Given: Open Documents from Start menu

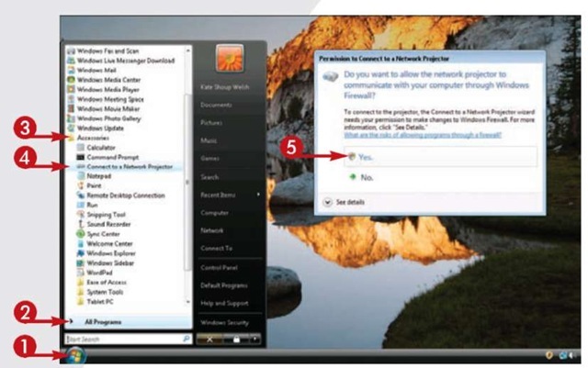Looking at the screenshot, I should pos(216,105).
